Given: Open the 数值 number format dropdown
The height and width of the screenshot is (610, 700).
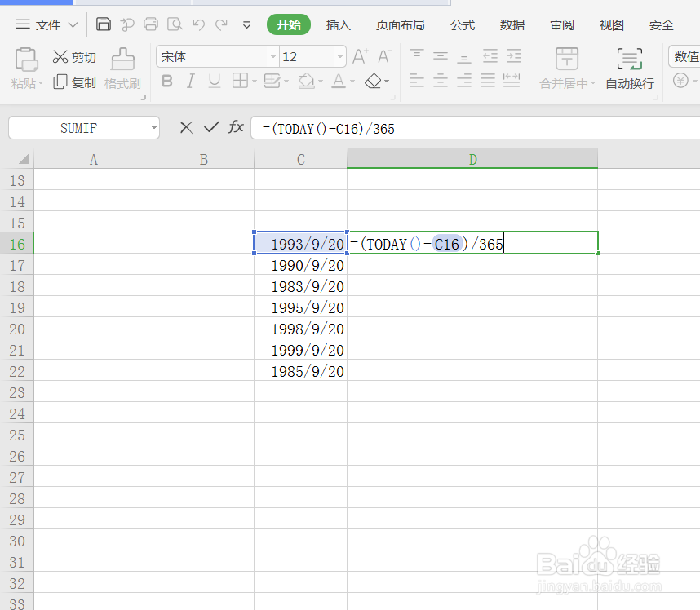Looking at the screenshot, I should [x=684, y=56].
